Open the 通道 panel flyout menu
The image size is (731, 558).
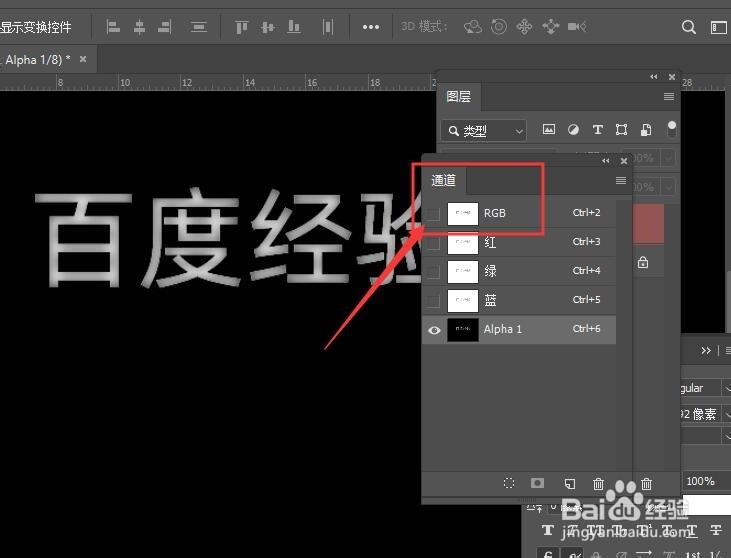621,180
